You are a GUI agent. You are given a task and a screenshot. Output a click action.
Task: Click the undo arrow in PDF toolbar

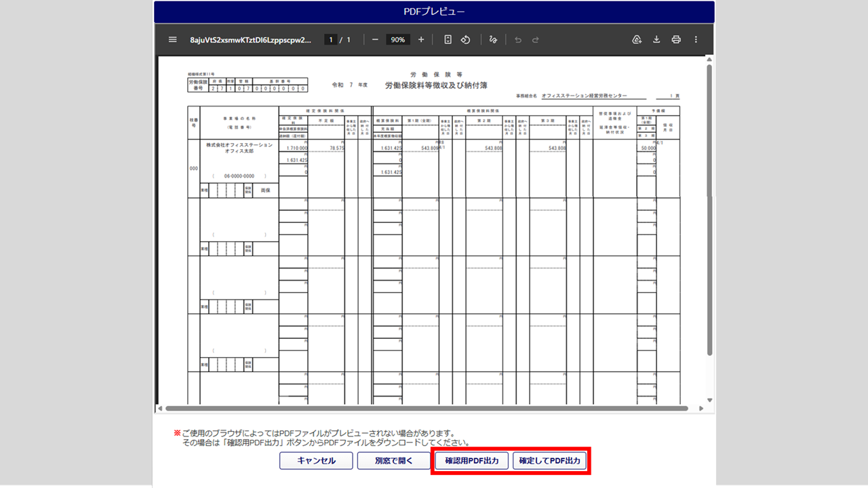(x=518, y=40)
